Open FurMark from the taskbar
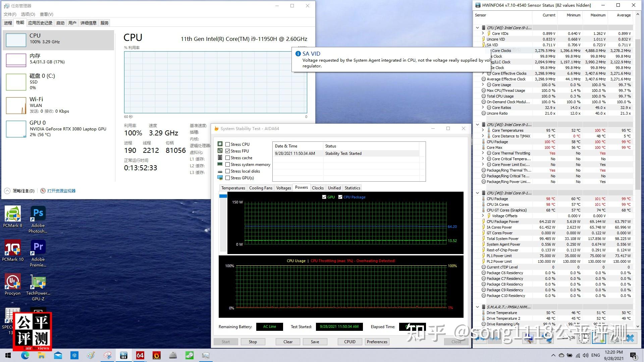 pyautogui.click(x=157, y=355)
